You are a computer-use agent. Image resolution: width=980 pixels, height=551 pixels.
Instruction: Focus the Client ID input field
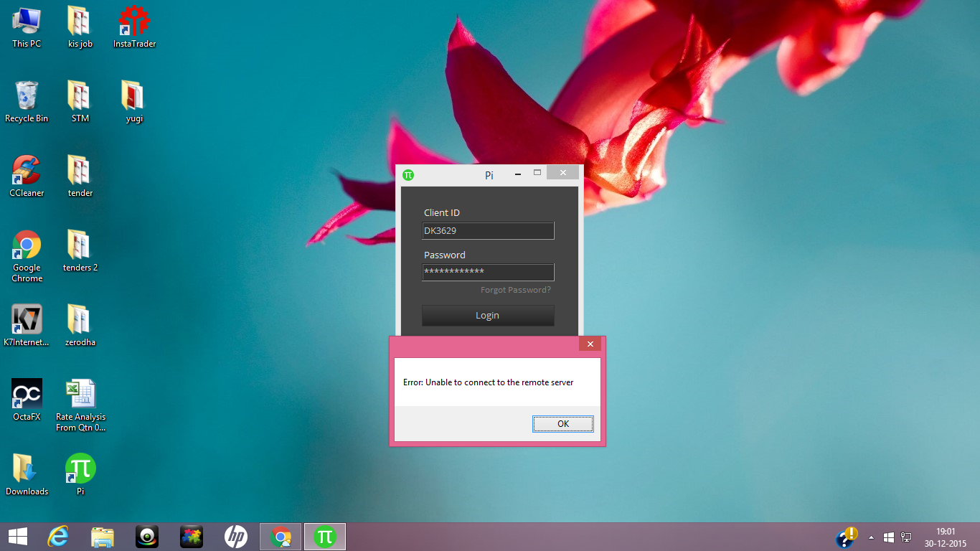[488, 231]
